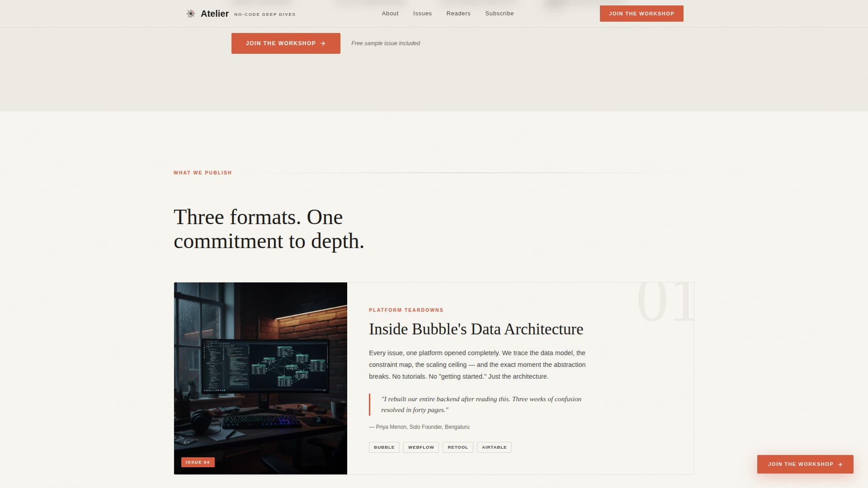
Task: Click the Bubble tag
Action: pos(384,447)
